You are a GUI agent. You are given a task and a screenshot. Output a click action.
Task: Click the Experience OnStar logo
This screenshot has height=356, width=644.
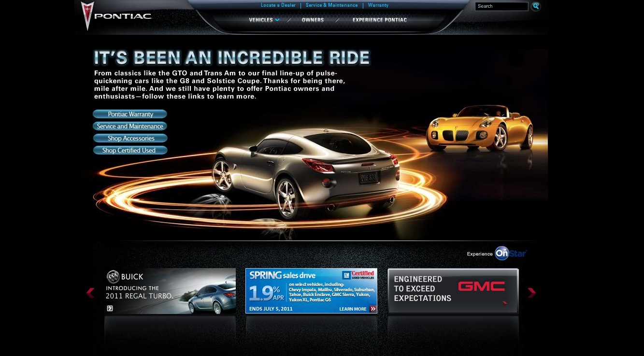pyautogui.click(x=497, y=253)
